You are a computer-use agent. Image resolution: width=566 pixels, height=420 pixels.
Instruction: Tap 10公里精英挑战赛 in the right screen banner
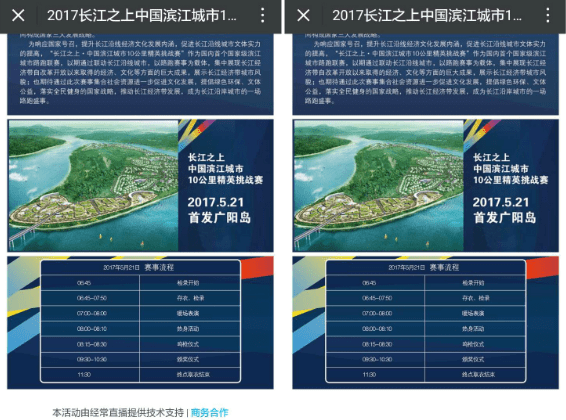pyautogui.click(x=510, y=180)
